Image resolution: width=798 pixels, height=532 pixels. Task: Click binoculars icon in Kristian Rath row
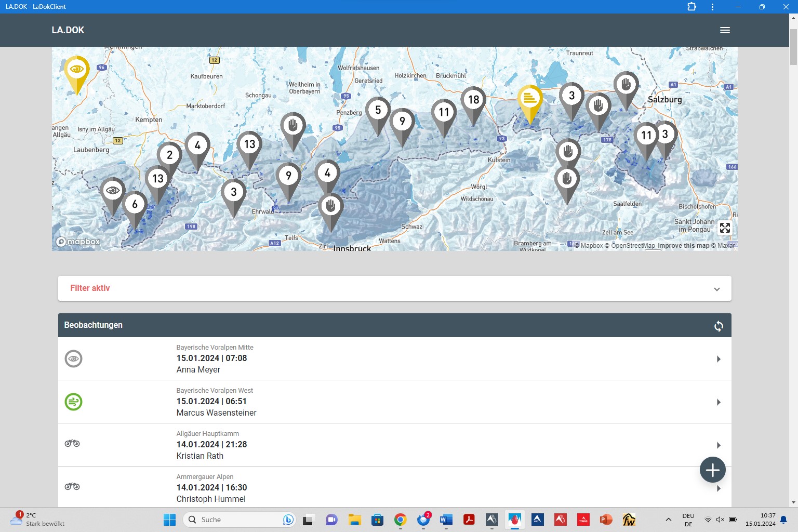point(72,443)
